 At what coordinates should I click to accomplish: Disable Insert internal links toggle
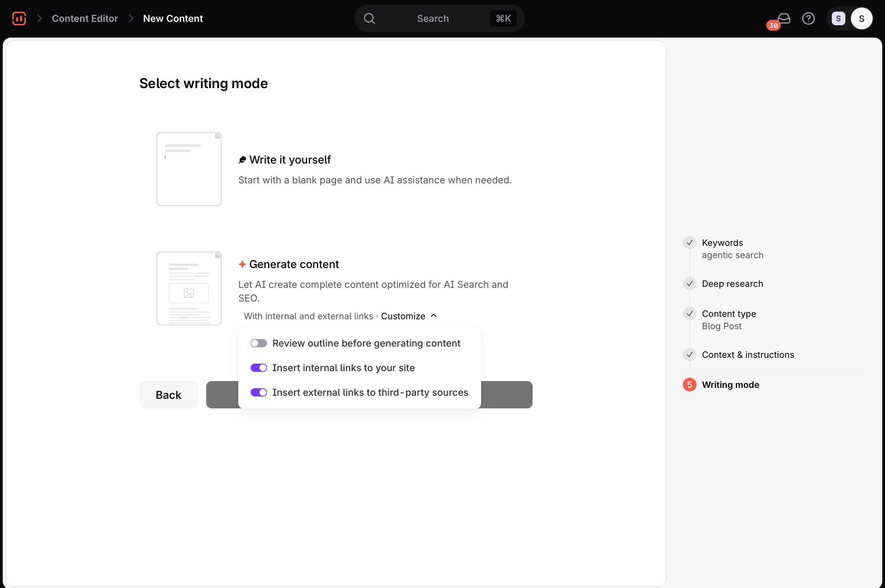[x=259, y=368]
